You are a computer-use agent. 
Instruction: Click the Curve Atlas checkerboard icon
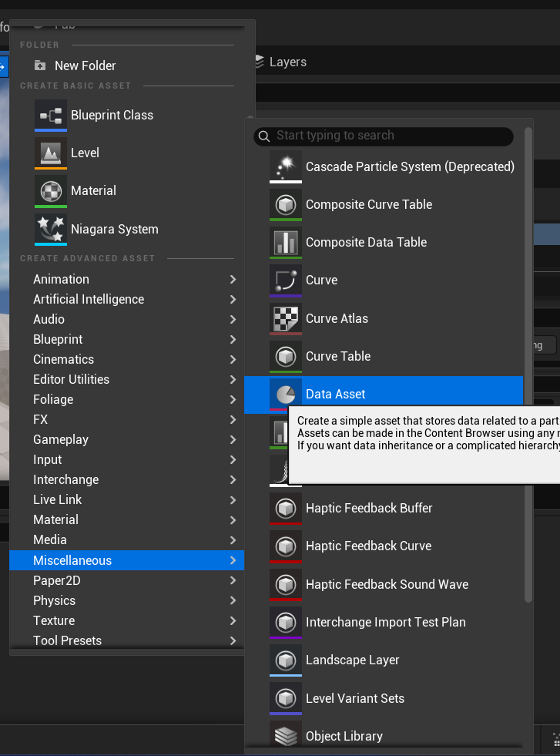(x=286, y=319)
